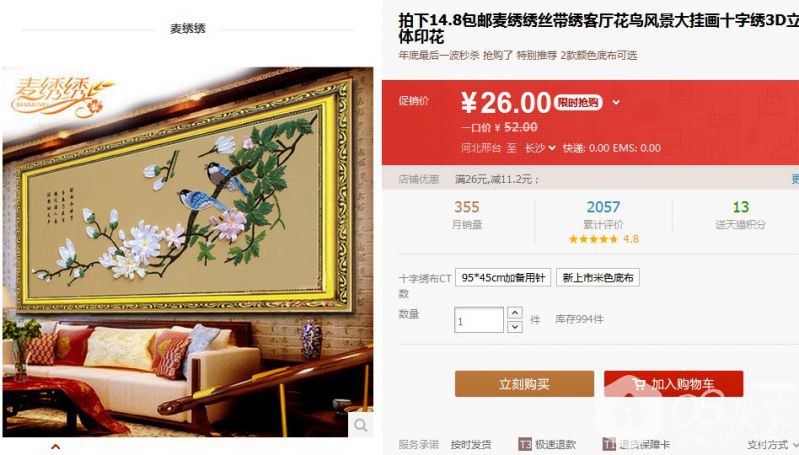
Task: Increase quantity with the up arrow
Action: click(515, 313)
